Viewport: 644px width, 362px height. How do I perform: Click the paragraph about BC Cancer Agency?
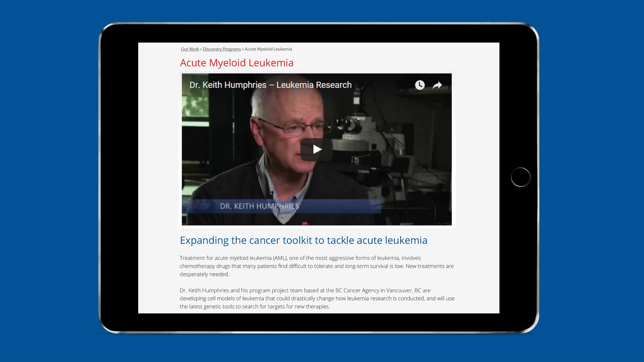click(x=317, y=298)
